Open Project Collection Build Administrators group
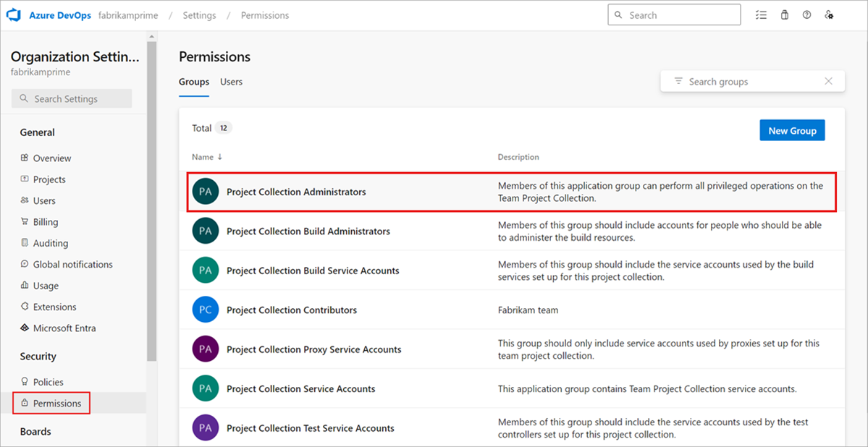Viewport: 868px width, 447px height. click(x=308, y=231)
